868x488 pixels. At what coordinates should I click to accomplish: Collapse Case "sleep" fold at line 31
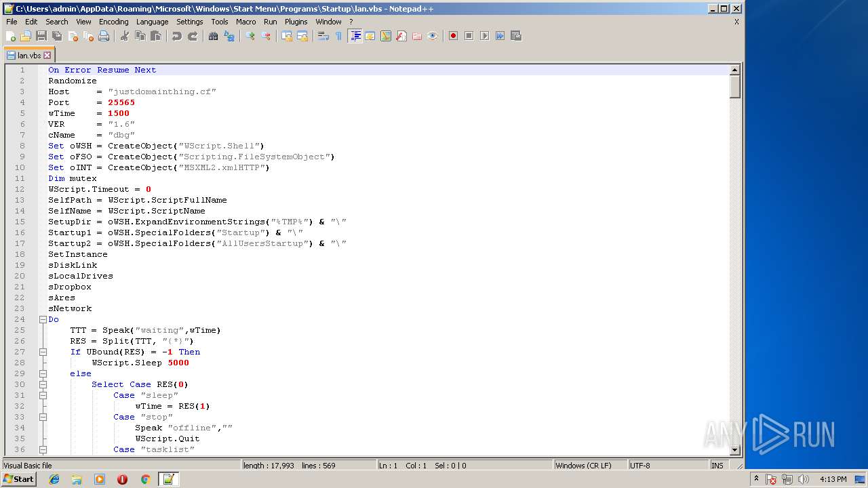click(43, 395)
